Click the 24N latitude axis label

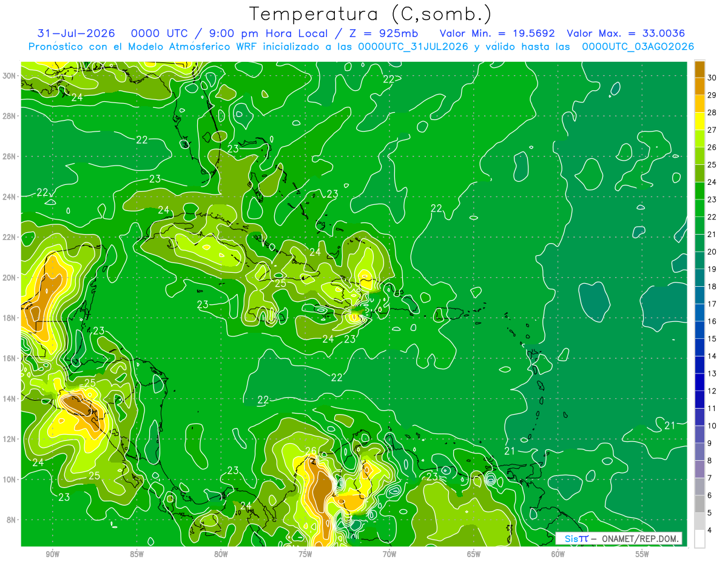pyautogui.click(x=10, y=196)
